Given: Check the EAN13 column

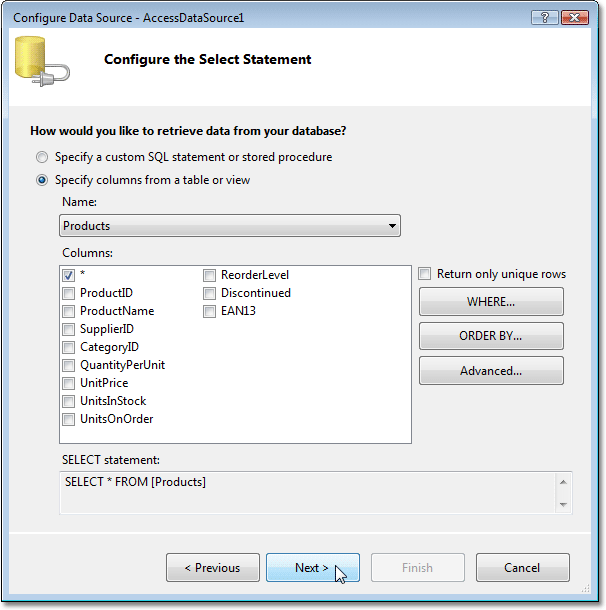Looking at the screenshot, I should 209,311.
